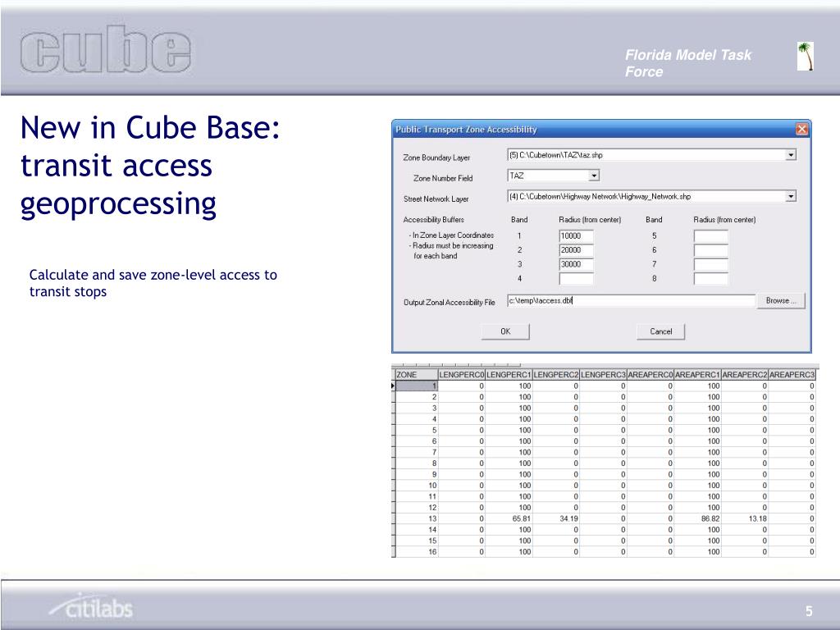Screen dimensions: 840x630
Task: Click the 65.81 cell in the table
Action: [509, 518]
